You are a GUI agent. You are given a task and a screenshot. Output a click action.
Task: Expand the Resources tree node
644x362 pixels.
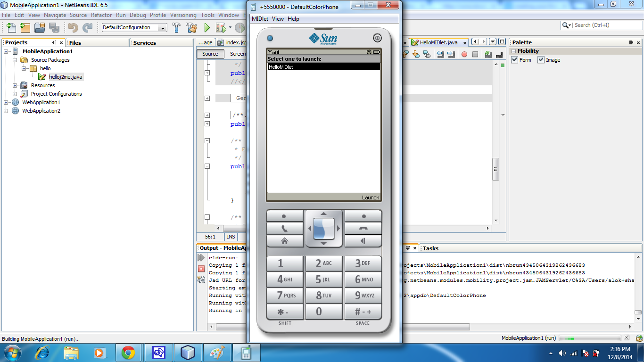(x=15, y=85)
